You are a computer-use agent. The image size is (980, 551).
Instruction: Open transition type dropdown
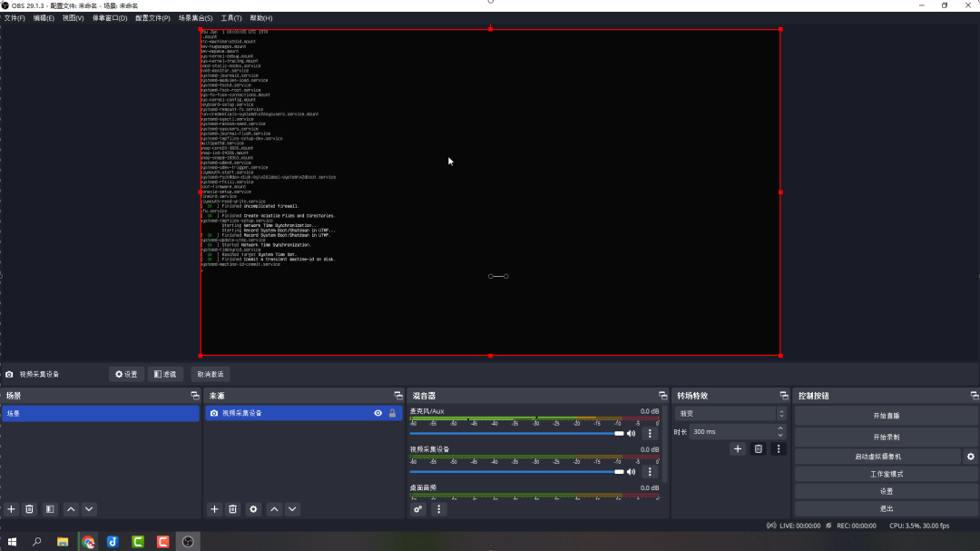coord(730,413)
